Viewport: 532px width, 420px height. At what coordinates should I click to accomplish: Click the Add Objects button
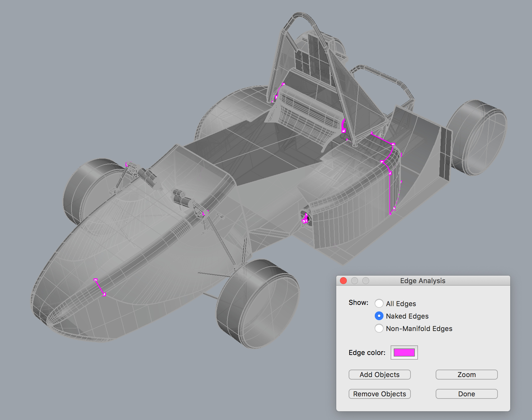tap(379, 375)
